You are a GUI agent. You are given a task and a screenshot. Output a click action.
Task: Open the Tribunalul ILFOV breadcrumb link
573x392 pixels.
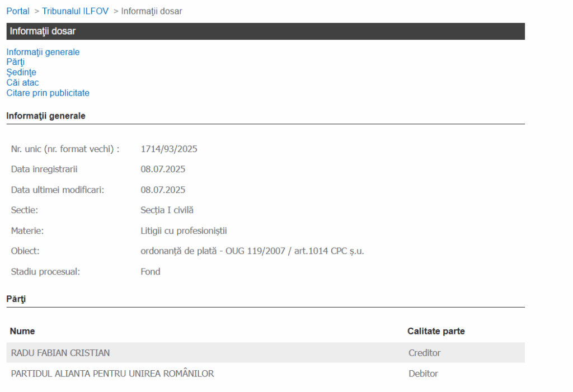[x=75, y=11]
